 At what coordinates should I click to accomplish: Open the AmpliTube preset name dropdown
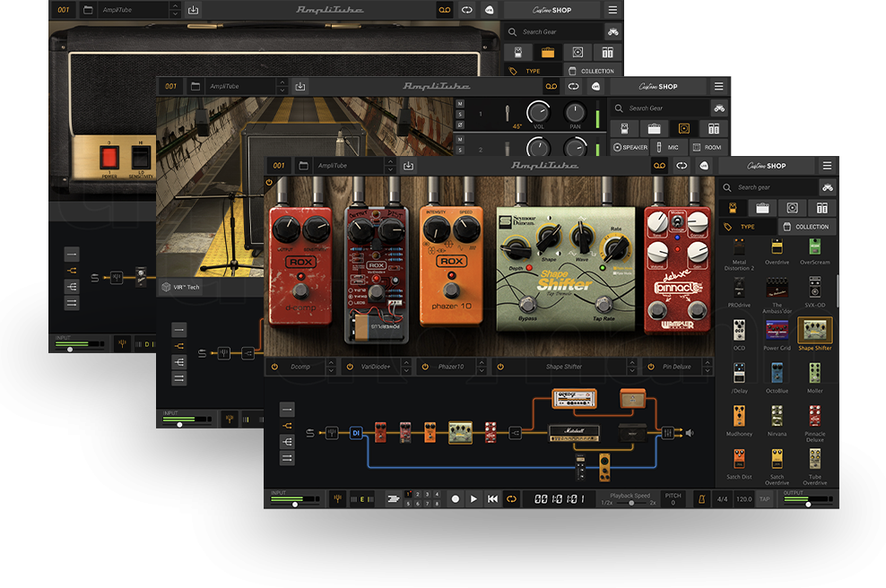(389, 166)
